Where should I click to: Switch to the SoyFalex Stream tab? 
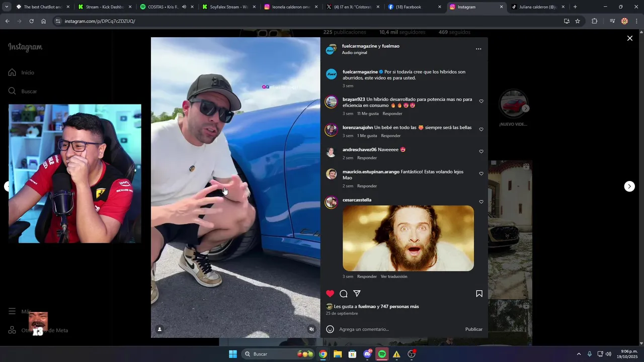point(229,7)
